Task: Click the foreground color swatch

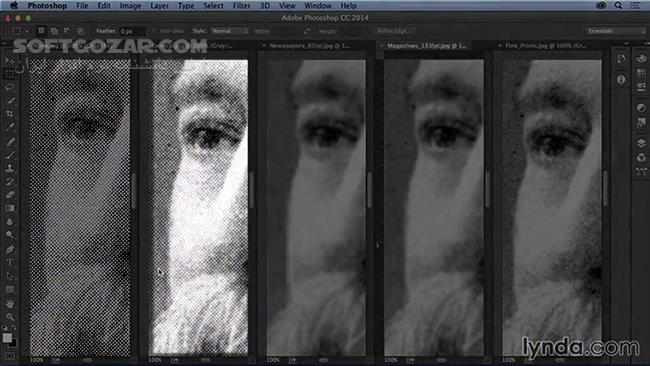Action: click(x=7, y=338)
